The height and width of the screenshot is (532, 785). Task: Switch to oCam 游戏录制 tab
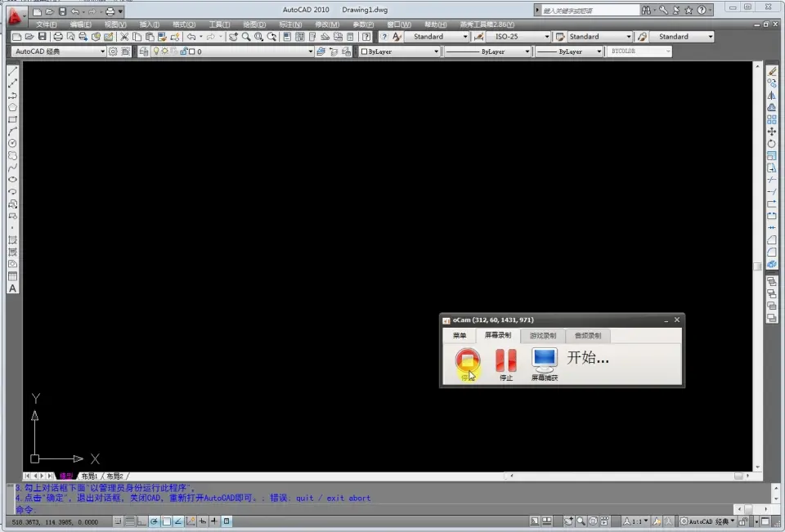543,335
